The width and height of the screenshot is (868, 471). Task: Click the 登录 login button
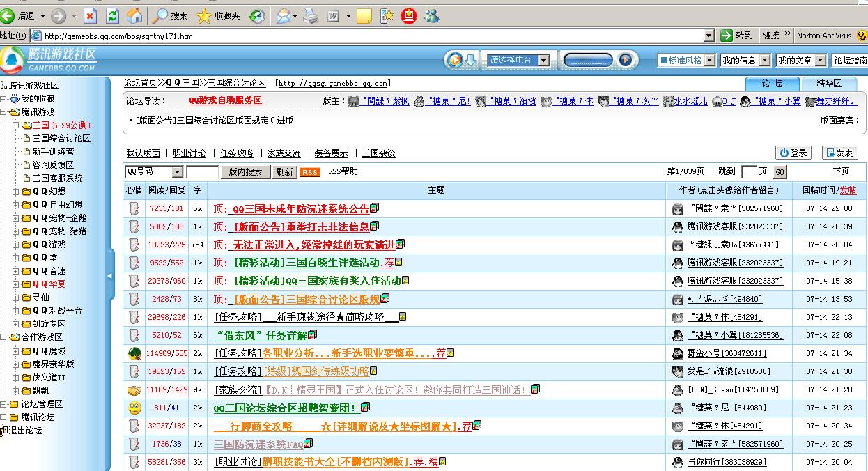pos(793,153)
